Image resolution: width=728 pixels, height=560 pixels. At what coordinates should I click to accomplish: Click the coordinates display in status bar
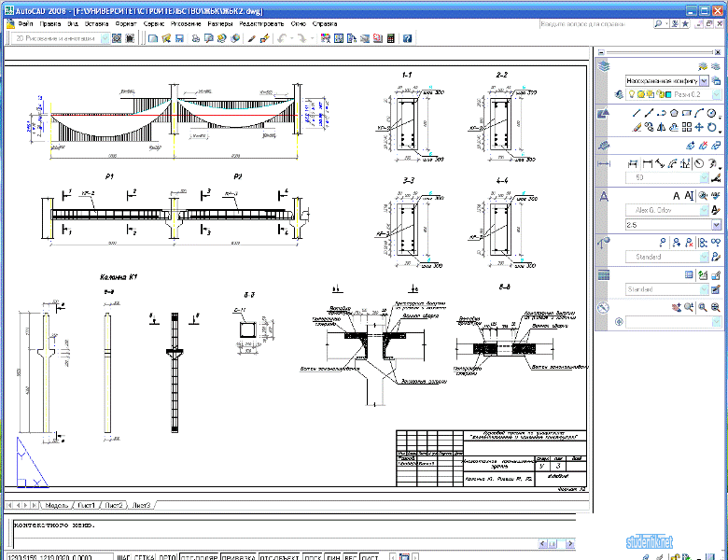[x=59, y=557]
